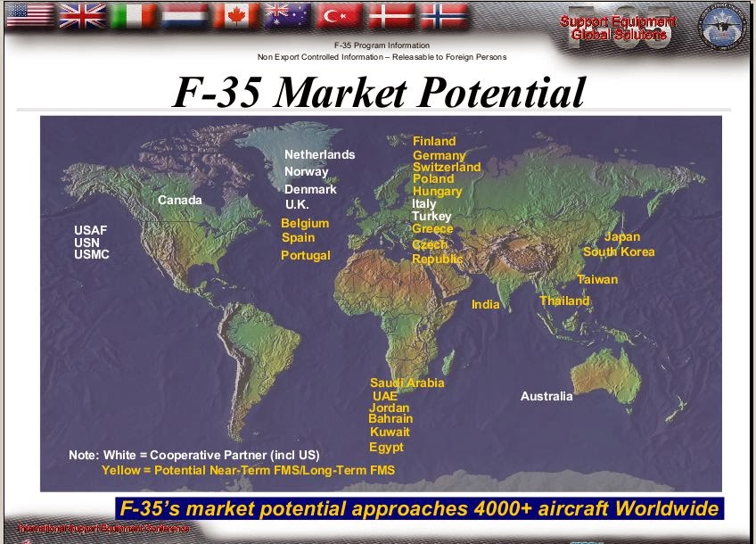Click the USAF label near America
The height and width of the screenshot is (544, 756).
pos(90,230)
